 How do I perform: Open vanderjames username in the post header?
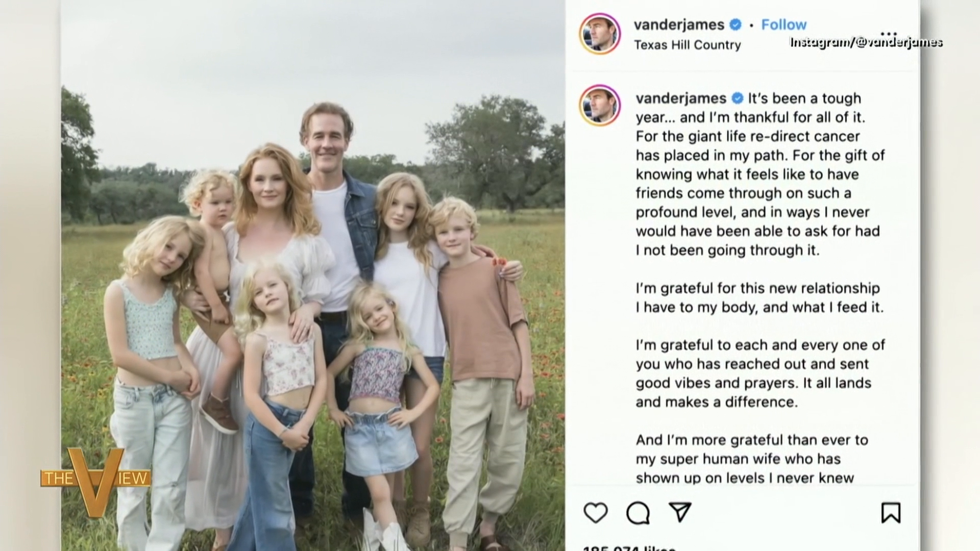tap(679, 24)
